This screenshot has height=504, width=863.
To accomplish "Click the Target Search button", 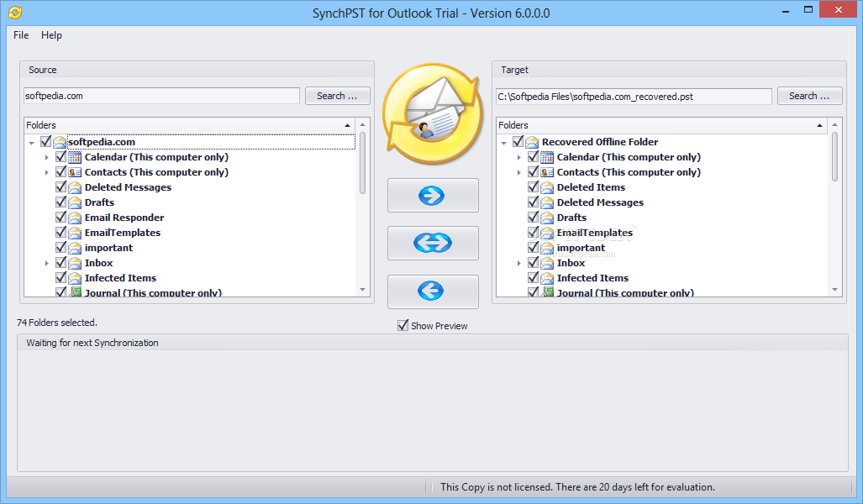I will click(809, 96).
